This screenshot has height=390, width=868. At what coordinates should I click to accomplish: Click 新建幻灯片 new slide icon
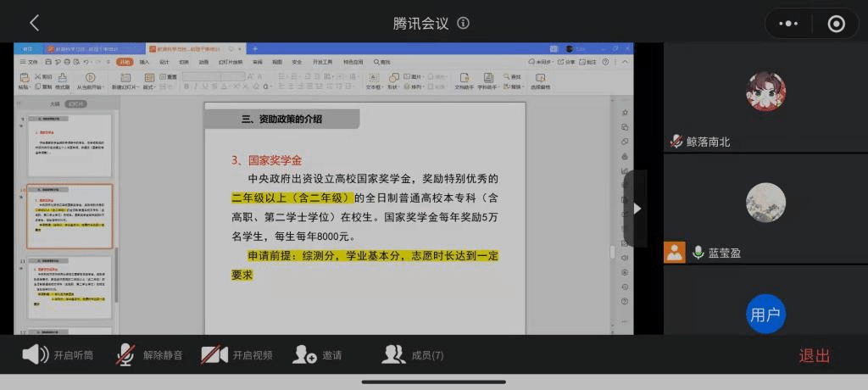point(125,81)
